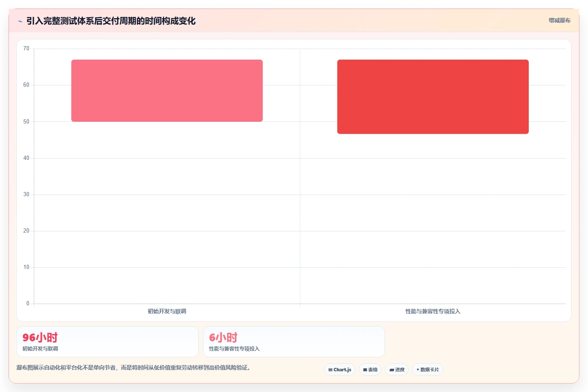Click the x-axis label 性能与兼容性专项投入
Image resolution: width=588 pixels, height=392 pixels.
pyautogui.click(x=433, y=311)
